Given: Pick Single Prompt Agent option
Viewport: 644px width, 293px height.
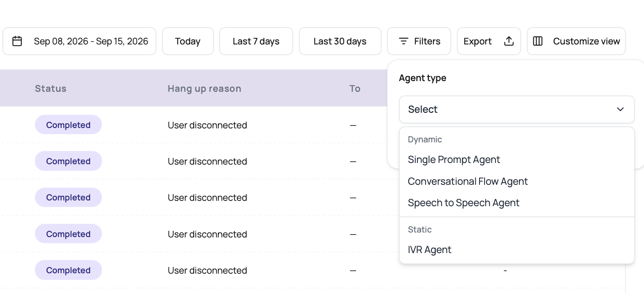Looking at the screenshot, I should [517, 160].
